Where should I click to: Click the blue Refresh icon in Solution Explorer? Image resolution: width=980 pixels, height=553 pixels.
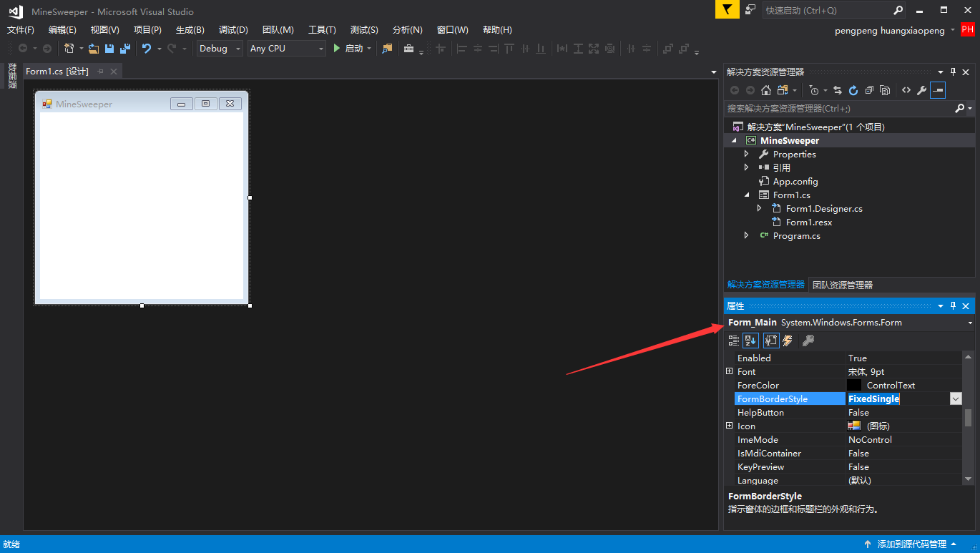tap(853, 90)
